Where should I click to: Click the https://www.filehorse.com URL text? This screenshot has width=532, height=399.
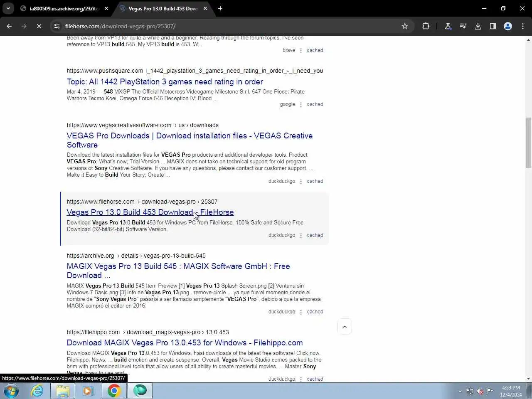pyautogui.click(x=101, y=202)
